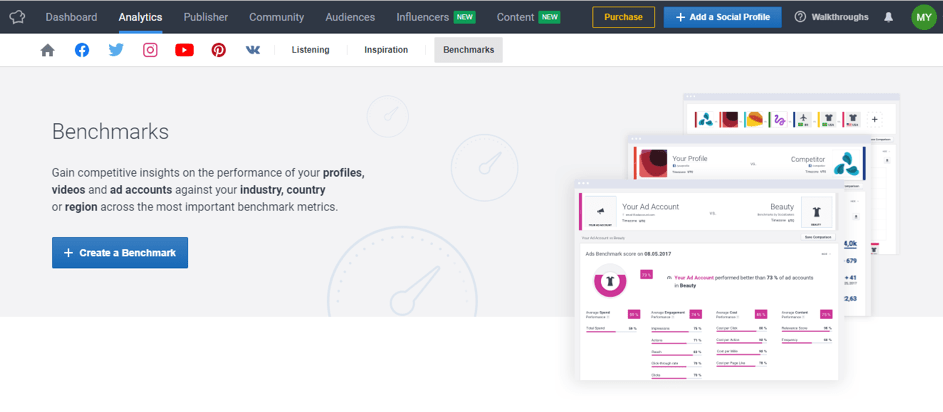The image size is (943, 412).
Task: Click the Purchase button
Action: [623, 17]
